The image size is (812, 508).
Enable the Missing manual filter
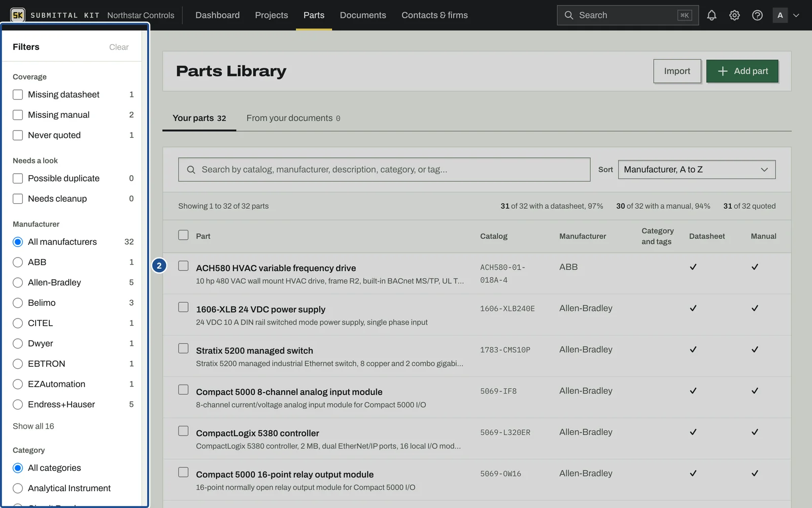point(18,115)
